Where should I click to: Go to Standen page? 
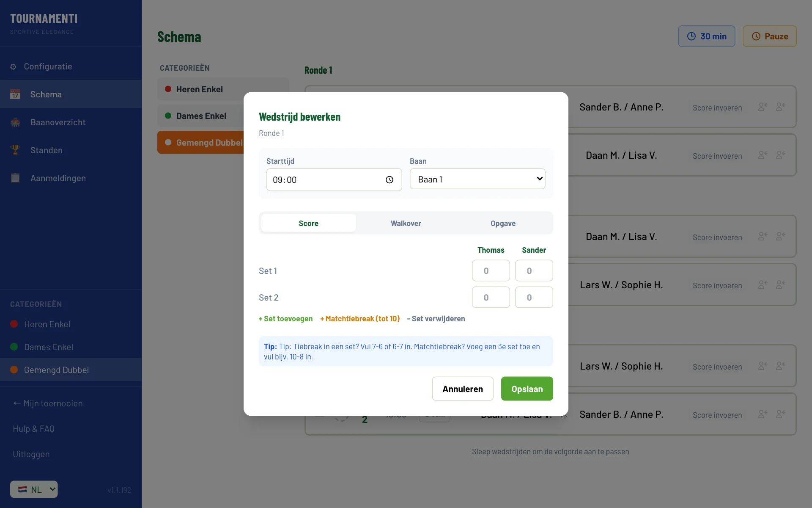pyautogui.click(x=71, y=150)
